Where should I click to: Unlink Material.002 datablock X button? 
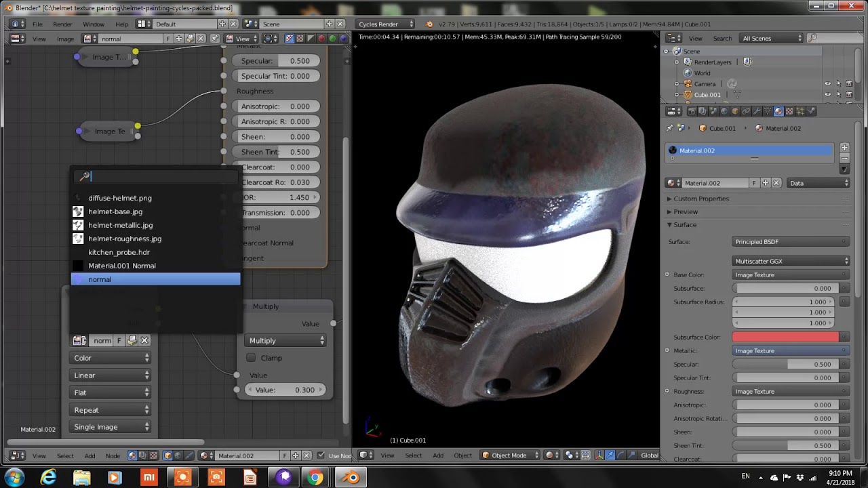click(776, 183)
